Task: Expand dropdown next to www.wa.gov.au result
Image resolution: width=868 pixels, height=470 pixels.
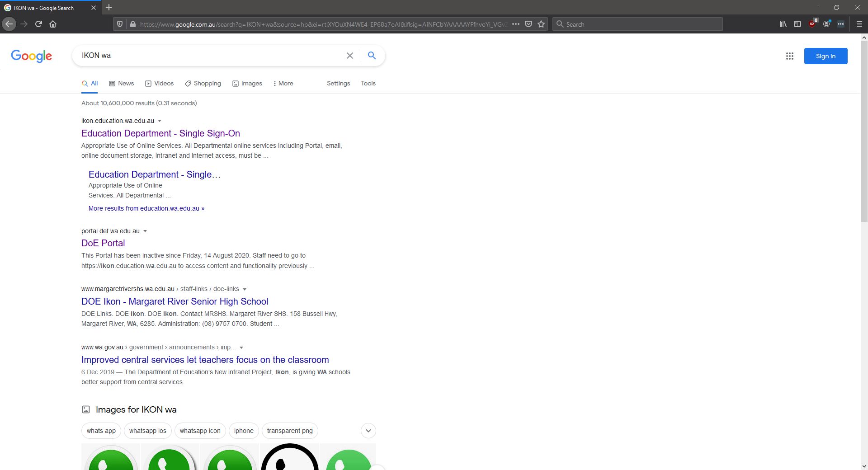Action: 241,348
